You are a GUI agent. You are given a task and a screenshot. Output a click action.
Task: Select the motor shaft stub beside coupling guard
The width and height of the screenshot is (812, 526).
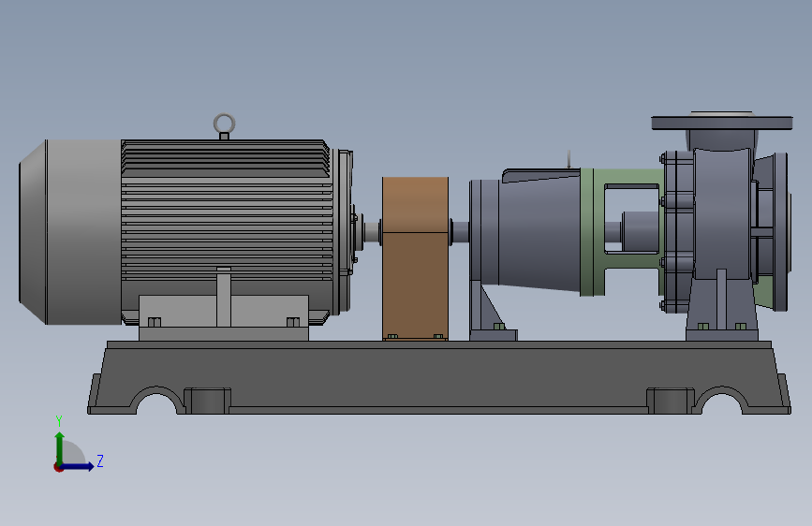[x=372, y=232]
